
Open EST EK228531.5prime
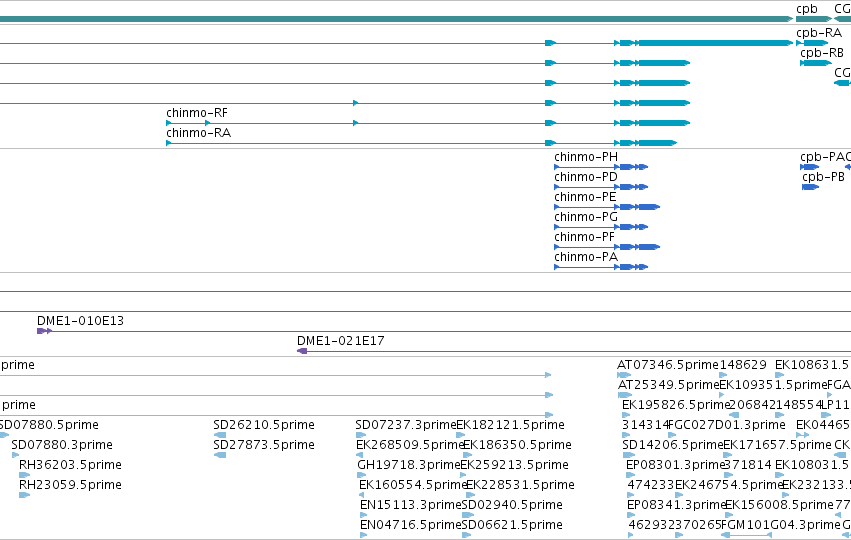[520, 485]
